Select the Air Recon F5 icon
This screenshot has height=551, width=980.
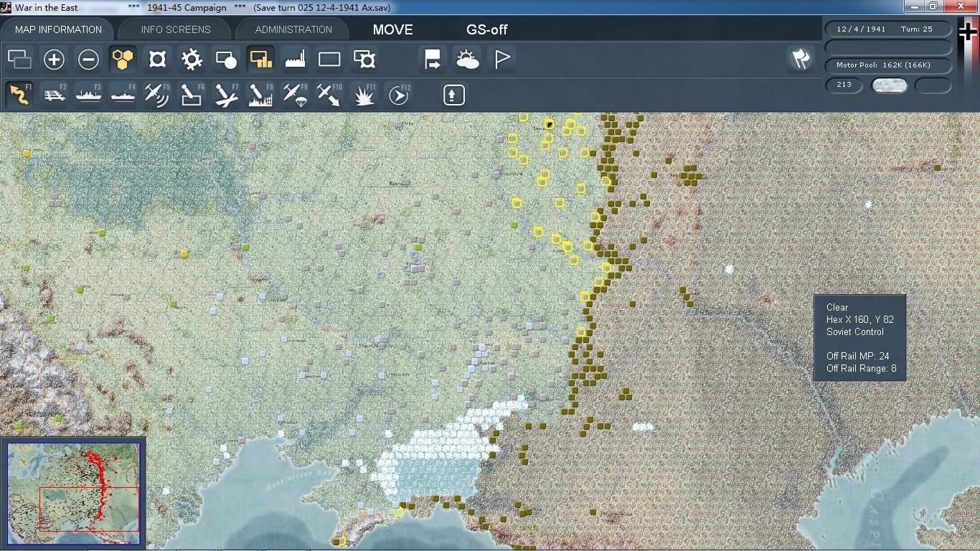point(157,95)
